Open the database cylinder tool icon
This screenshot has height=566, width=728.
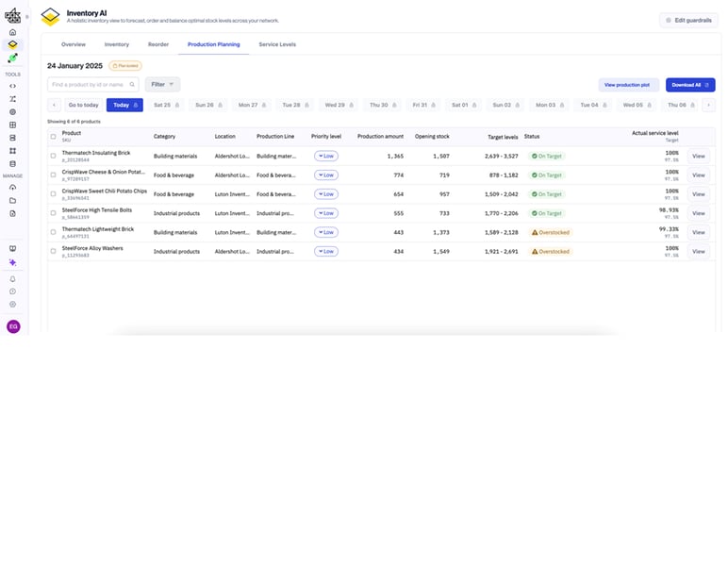pos(12,164)
